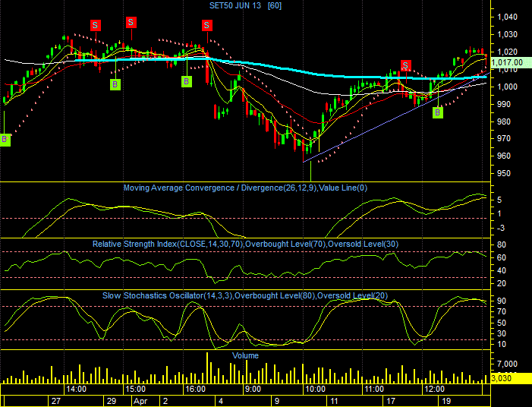Click the '27' date label
This screenshot has width=532, height=407.
tap(56, 401)
